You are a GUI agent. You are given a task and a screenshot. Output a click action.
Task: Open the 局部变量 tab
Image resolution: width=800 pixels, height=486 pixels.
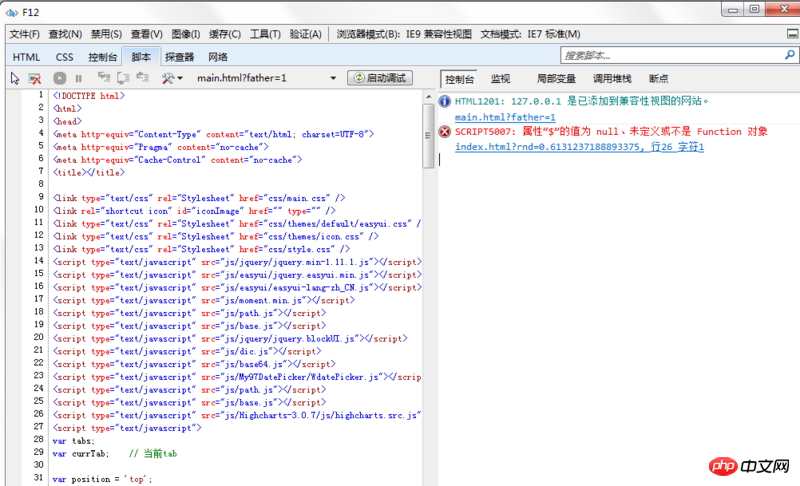coord(556,79)
